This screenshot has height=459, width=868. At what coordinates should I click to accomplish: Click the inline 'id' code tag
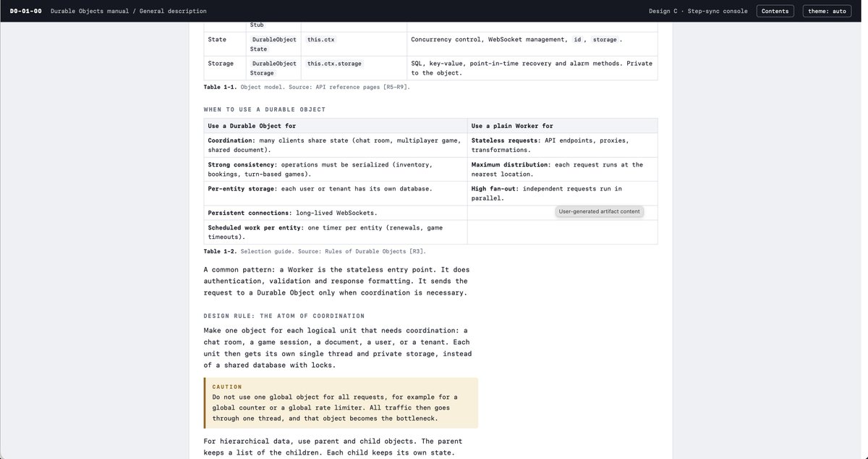pyautogui.click(x=578, y=39)
